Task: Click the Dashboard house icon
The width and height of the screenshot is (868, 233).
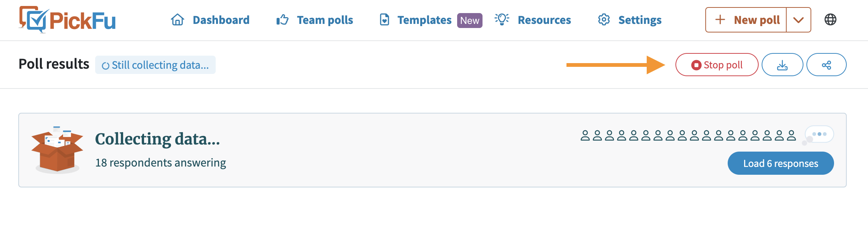Action: [x=178, y=20]
